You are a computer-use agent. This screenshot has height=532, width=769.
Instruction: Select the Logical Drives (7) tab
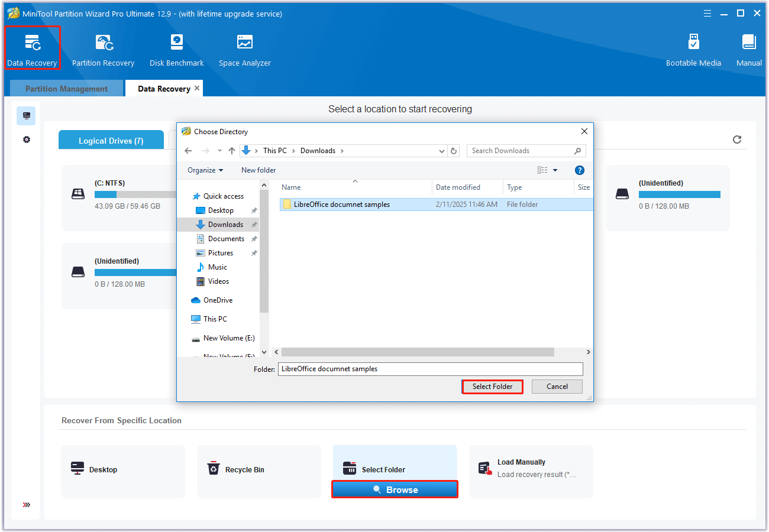click(x=111, y=141)
